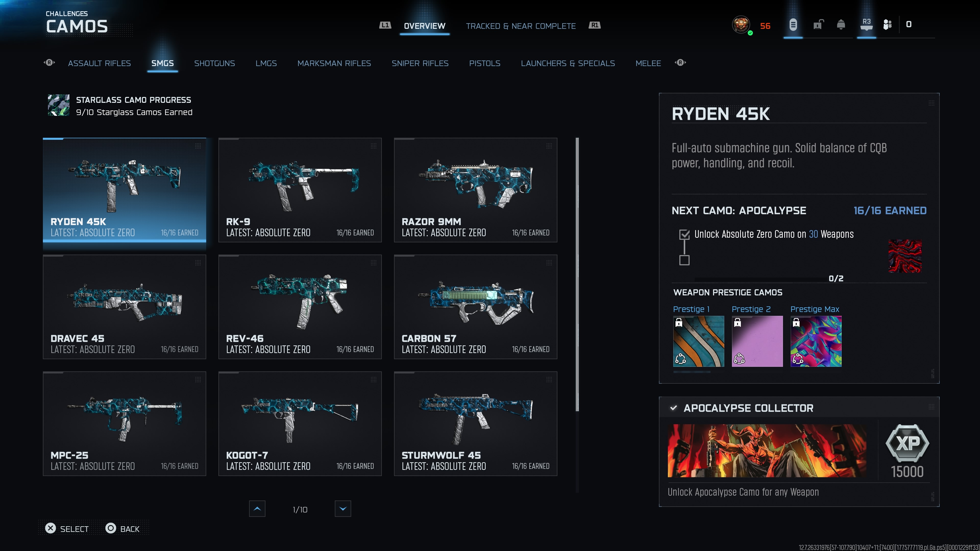Open the Dravec 45 weapon card
Image resolution: width=980 pixels, height=551 pixels.
[124, 307]
